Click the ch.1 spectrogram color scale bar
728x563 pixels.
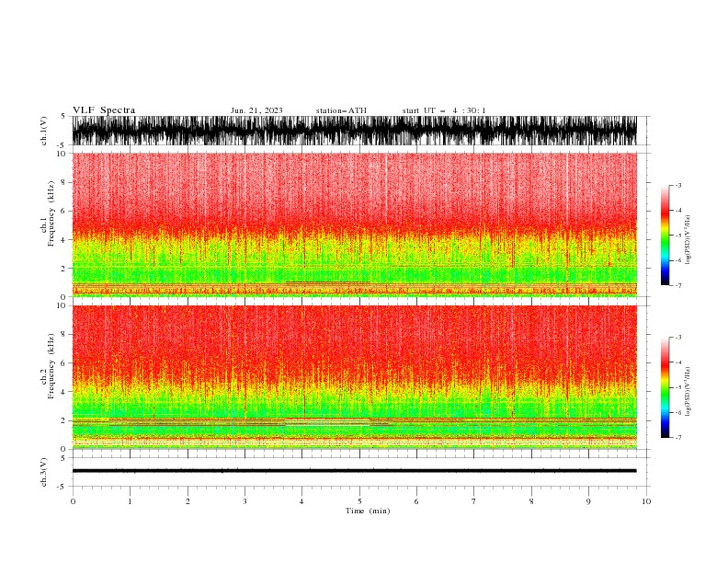tap(665, 236)
